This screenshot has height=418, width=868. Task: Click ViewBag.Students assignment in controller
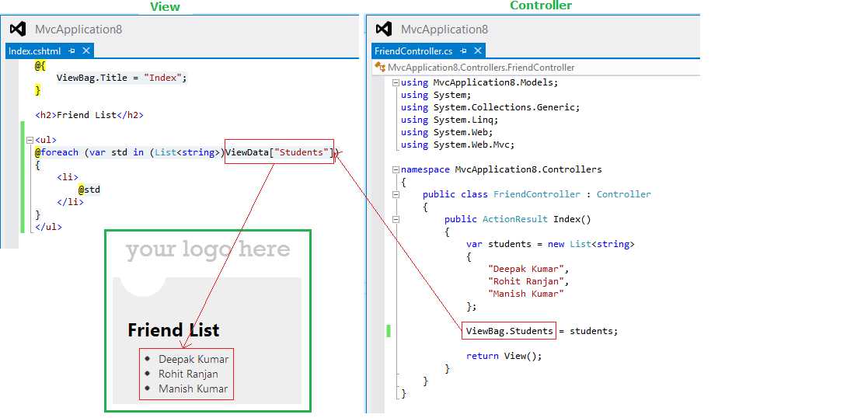509,331
